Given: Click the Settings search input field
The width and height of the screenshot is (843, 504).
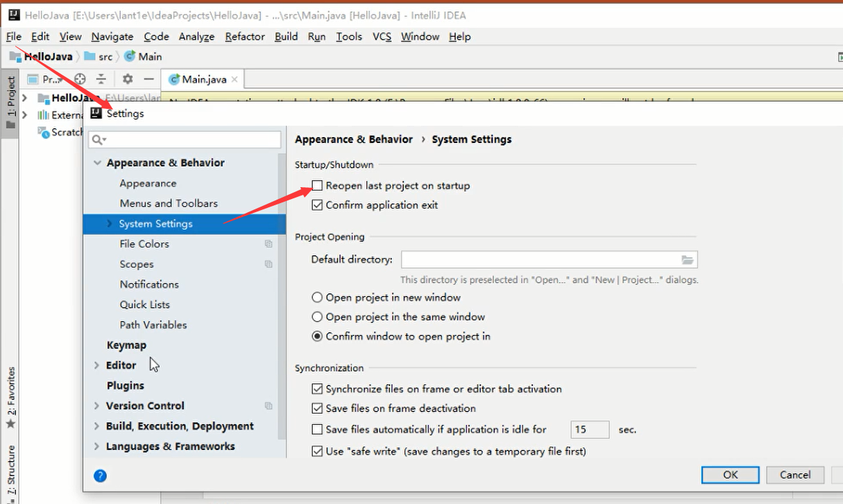Looking at the screenshot, I should pyautogui.click(x=185, y=139).
